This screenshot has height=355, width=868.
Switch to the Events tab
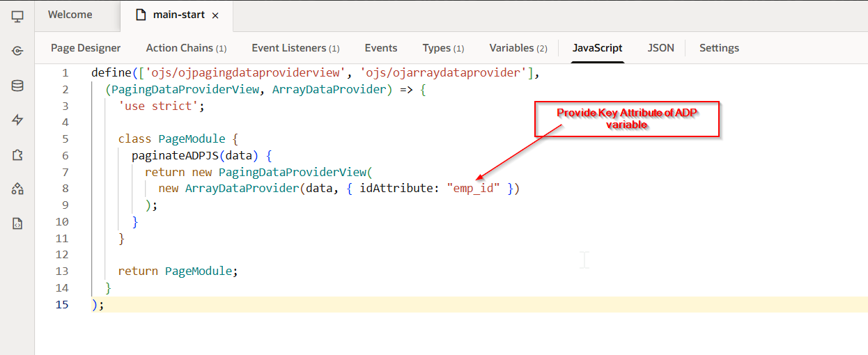point(381,48)
